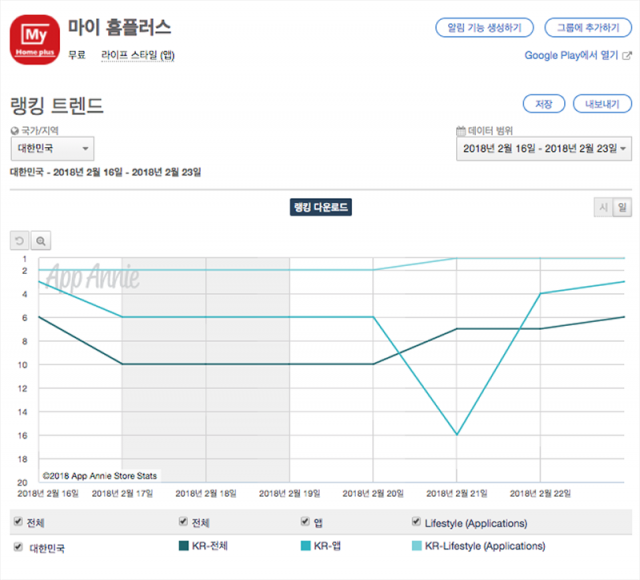640x580 pixels.
Task: Click the calendar icon beside 데이터 범위
Action: [x=460, y=130]
